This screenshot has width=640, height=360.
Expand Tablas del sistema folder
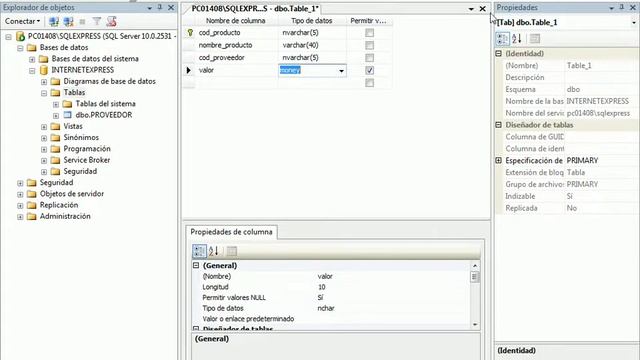point(56,104)
